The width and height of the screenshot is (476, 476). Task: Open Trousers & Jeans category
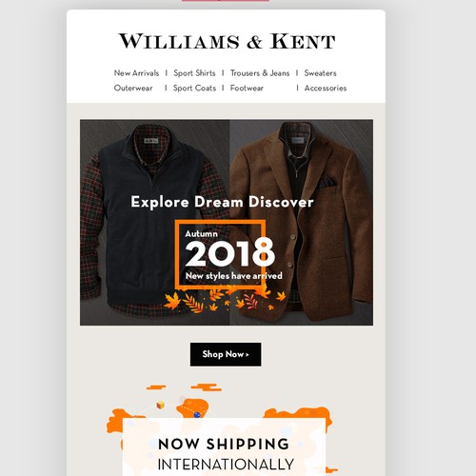(x=260, y=73)
